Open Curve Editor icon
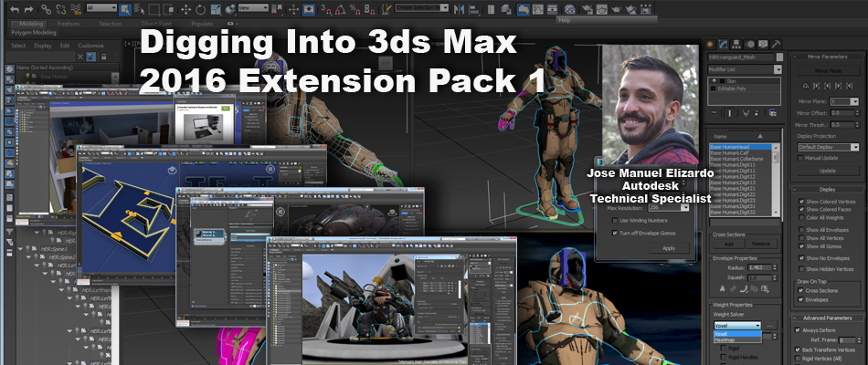This screenshot has height=365, width=868. 537,9
